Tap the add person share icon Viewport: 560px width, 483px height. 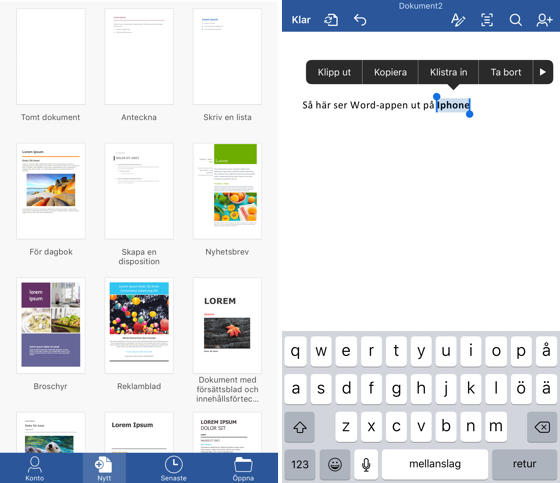(x=544, y=20)
